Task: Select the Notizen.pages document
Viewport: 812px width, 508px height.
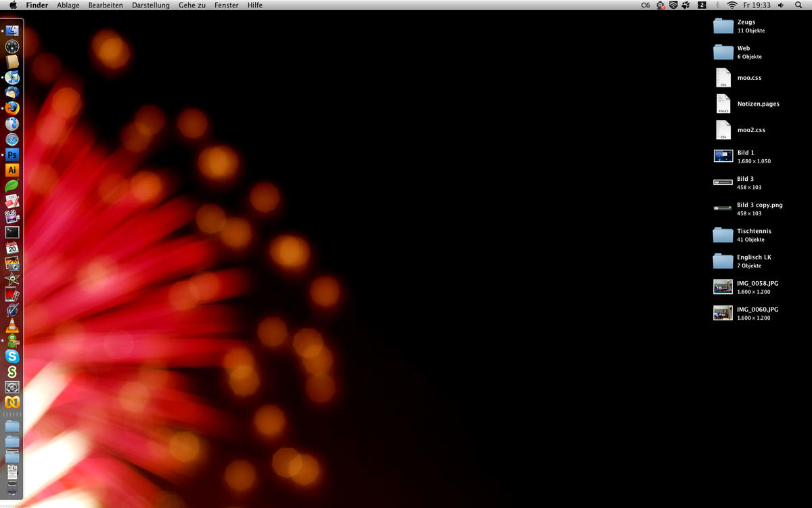Action: [723, 104]
